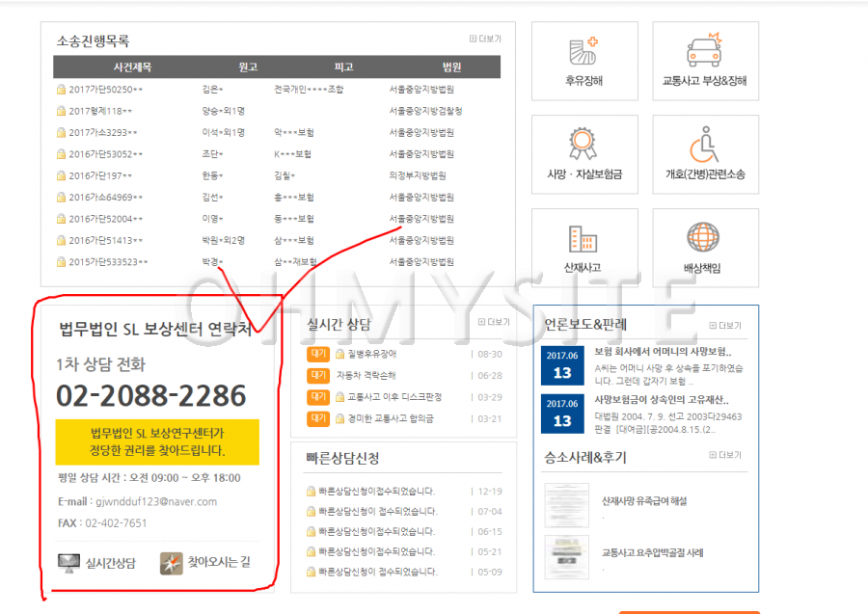Viewport: 868px width, 614px height.
Task: Click the gjwndduf123@naver.com email address
Action: 155,501
